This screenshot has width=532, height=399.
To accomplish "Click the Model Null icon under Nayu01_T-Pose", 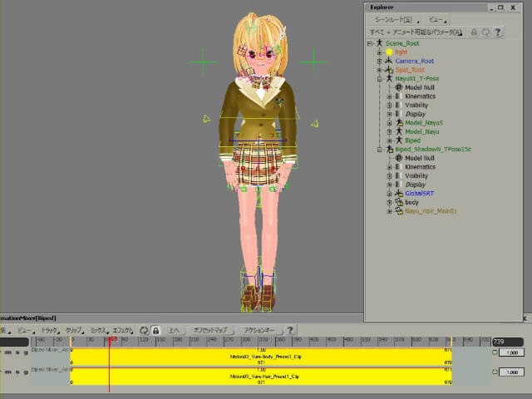I will (x=398, y=87).
